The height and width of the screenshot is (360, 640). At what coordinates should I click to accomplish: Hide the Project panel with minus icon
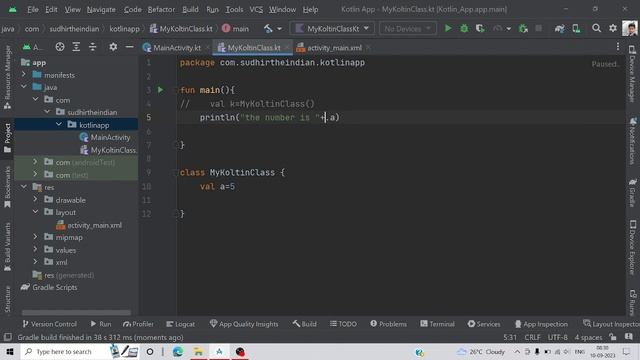point(129,47)
